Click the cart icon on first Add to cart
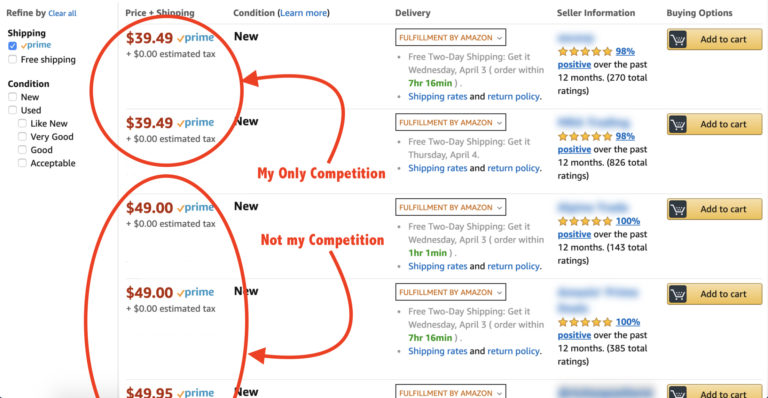Viewport: 768px width, 398px height. tap(678, 40)
